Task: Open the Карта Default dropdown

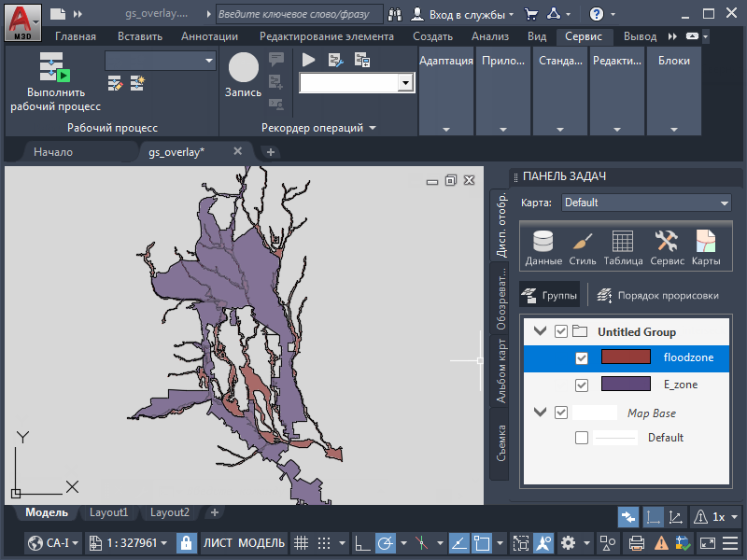Action: click(646, 203)
